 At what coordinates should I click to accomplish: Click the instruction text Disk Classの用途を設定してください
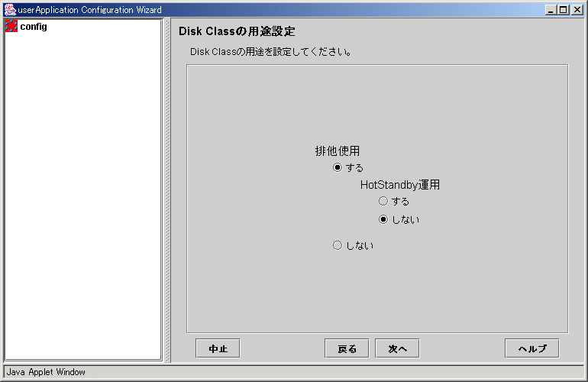[x=270, y=52]
